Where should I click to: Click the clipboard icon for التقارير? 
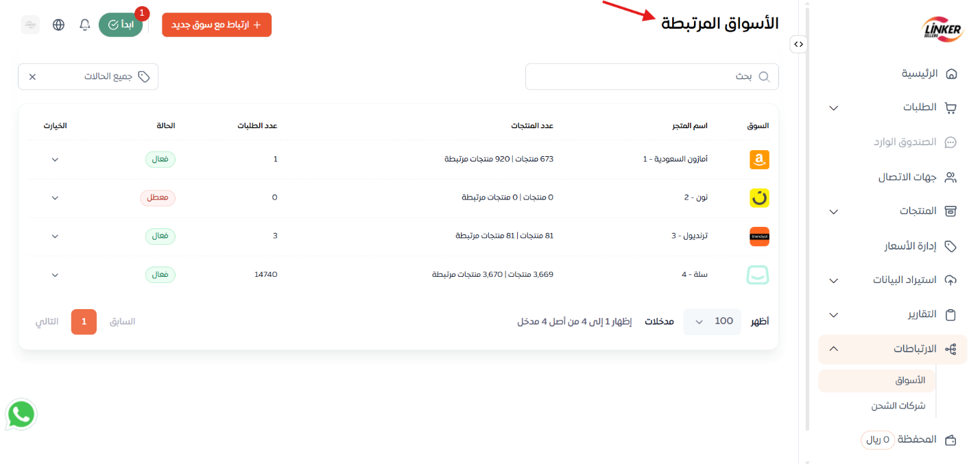coord(951,315)
